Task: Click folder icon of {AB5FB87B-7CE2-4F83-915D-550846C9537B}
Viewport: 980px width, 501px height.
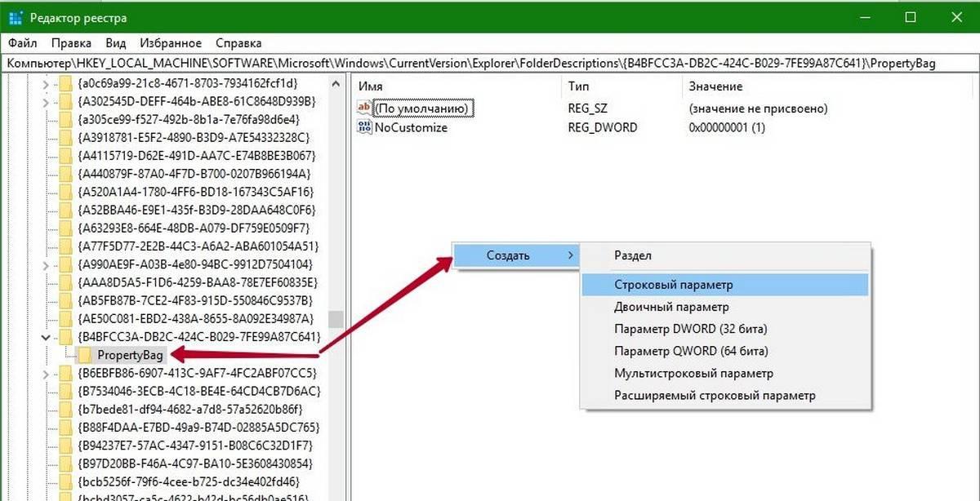Action: click(x=66, y=300)
